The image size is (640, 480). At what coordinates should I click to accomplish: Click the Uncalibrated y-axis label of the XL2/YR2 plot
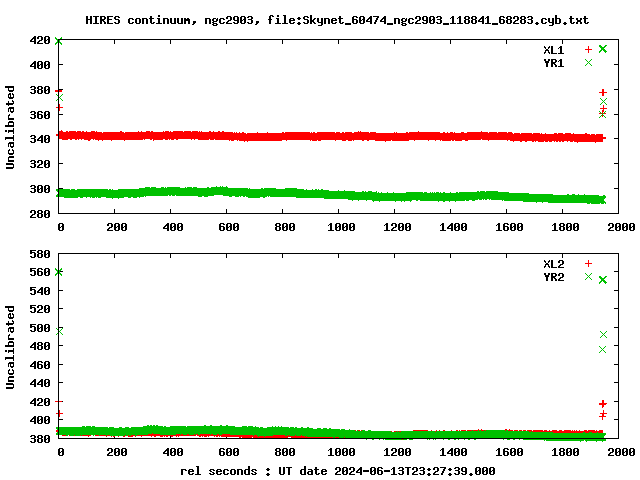[10, 347]
